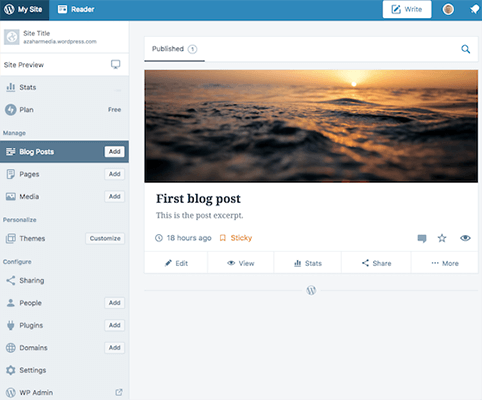Open WP Admin external link icon
482x400 pixels.
(119, 392)
